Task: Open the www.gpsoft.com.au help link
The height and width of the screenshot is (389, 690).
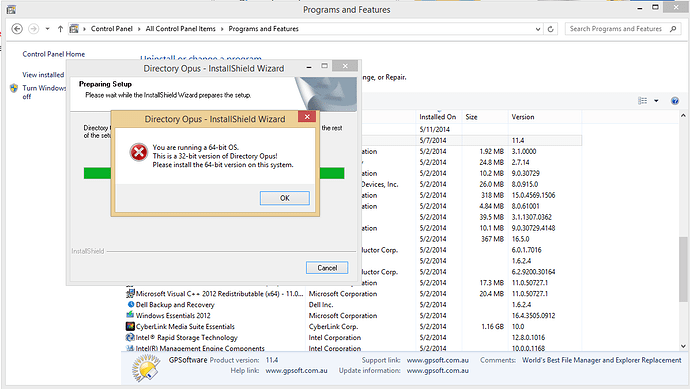Action: click(x=297, y=371)
